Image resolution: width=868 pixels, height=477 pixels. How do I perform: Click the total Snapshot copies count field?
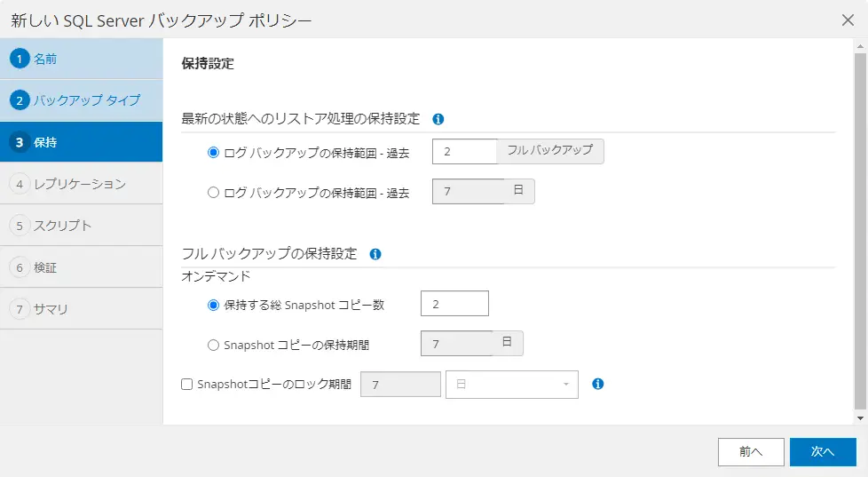454,304
